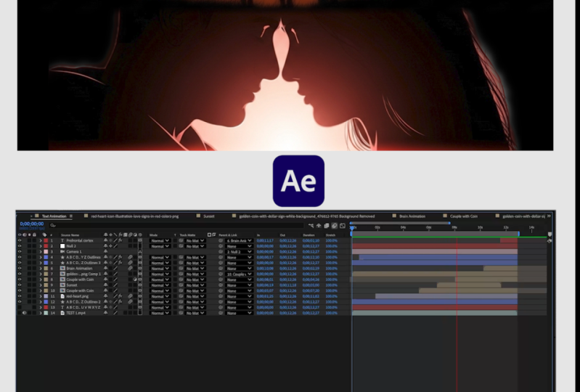Open Parent dropdown showing 2. Null 2
The height and width of the screenshot is (392, 580).
point(239,251)
